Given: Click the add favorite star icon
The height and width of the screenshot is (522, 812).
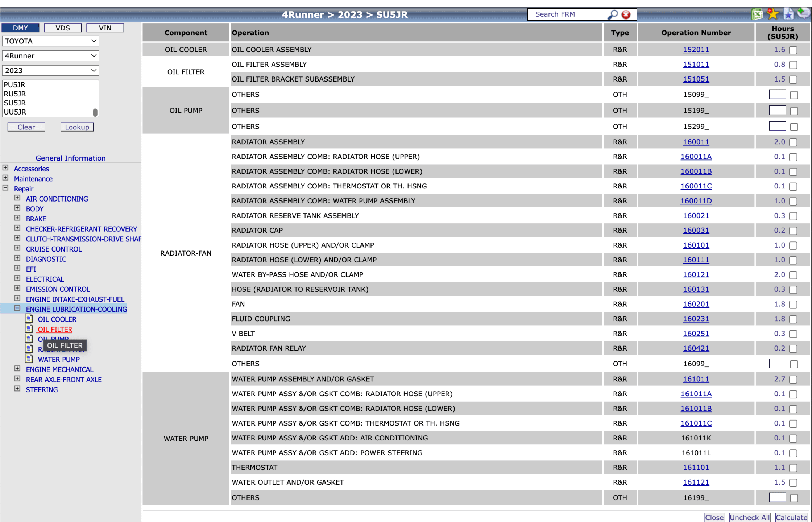Looking at the screenshot, I should tap(772, 14).
